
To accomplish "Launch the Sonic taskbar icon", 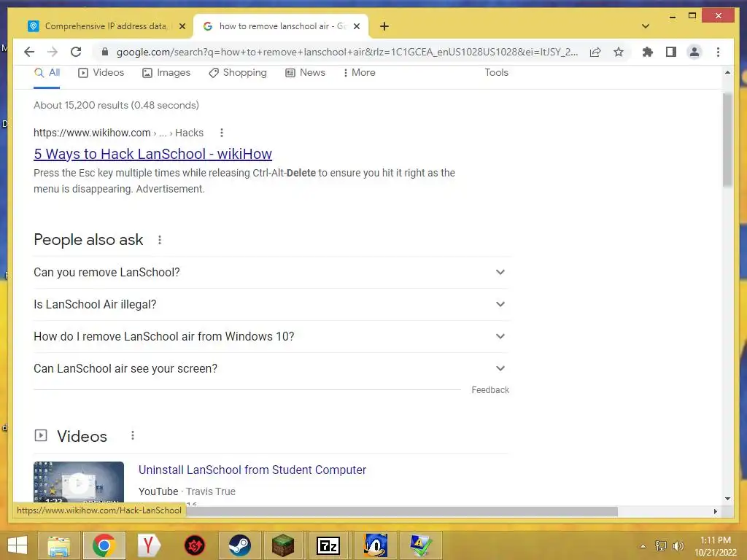I will point(376,545).
